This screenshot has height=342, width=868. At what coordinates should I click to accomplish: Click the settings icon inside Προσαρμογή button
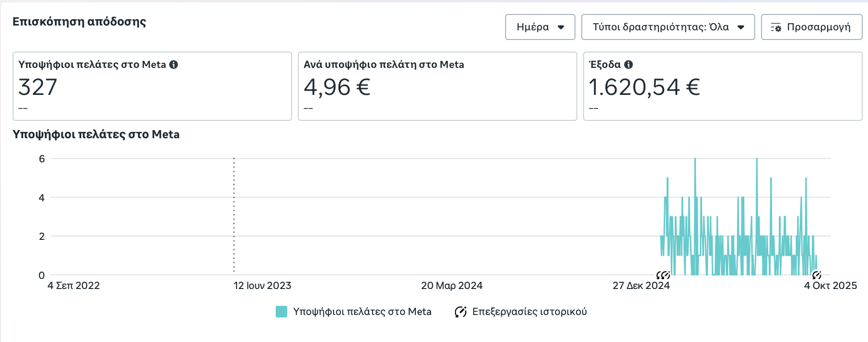pos(776,27)
